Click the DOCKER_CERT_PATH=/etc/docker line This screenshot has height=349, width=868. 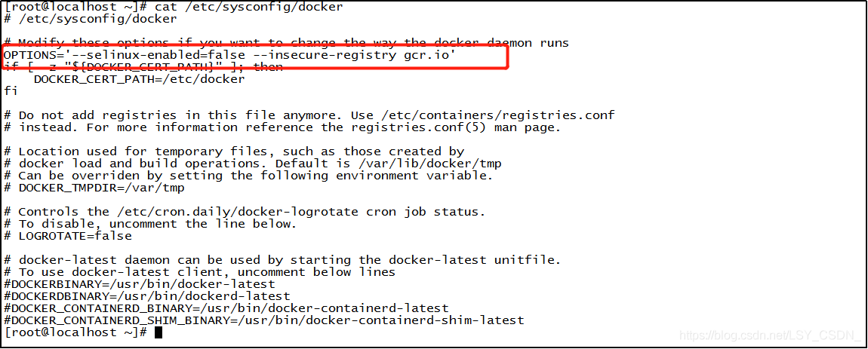(139, 78)
